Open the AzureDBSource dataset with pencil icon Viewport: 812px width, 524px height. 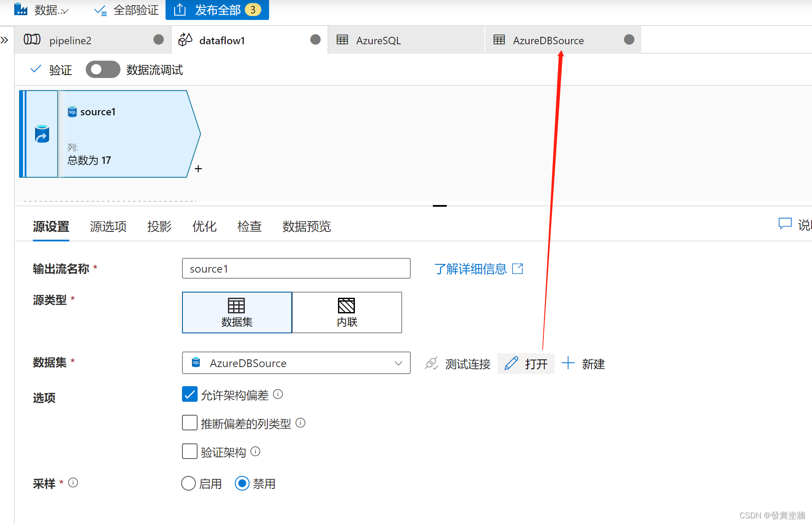(526, 363)
